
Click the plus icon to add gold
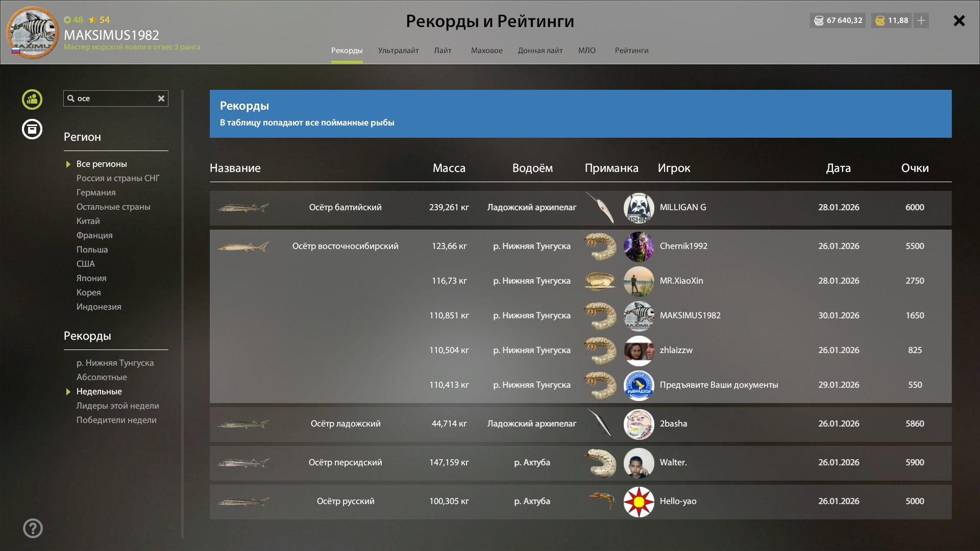coord(921,20)
